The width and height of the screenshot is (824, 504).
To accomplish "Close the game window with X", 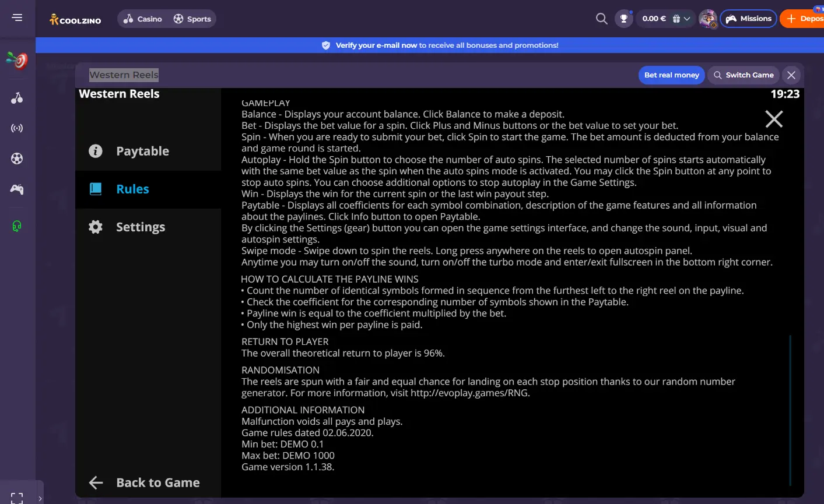I will [791, 75].
